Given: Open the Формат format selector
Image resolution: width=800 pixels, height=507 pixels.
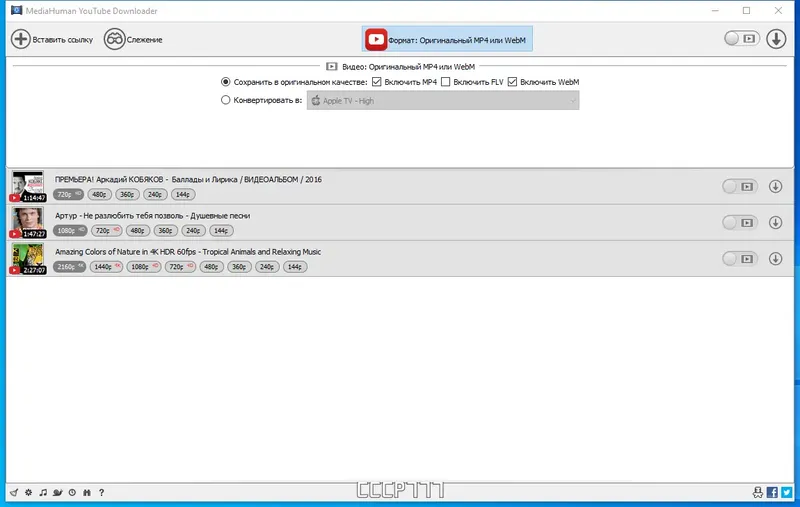Looking at the screenshot, I should click(447, 39).
